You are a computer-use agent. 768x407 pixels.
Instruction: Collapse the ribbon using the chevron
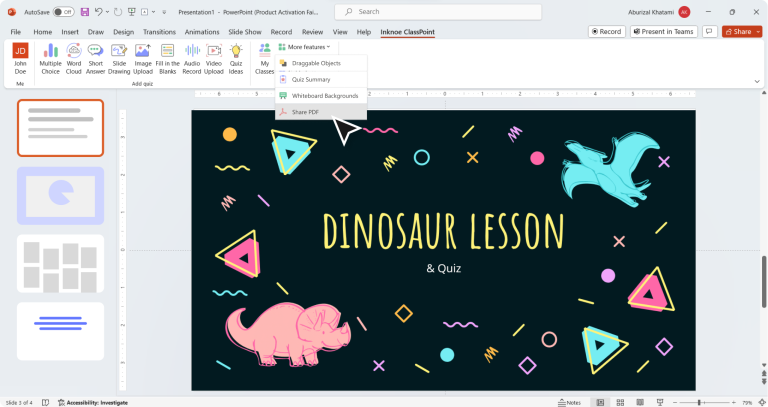coord(757,83)
